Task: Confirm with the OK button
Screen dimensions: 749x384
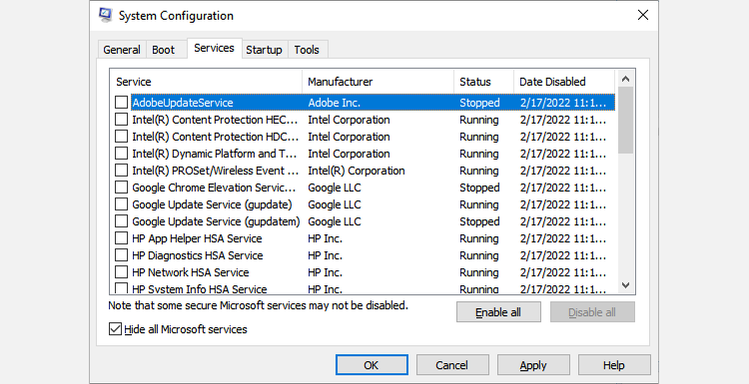Action: pyautogui.click(x=371, y=365)
